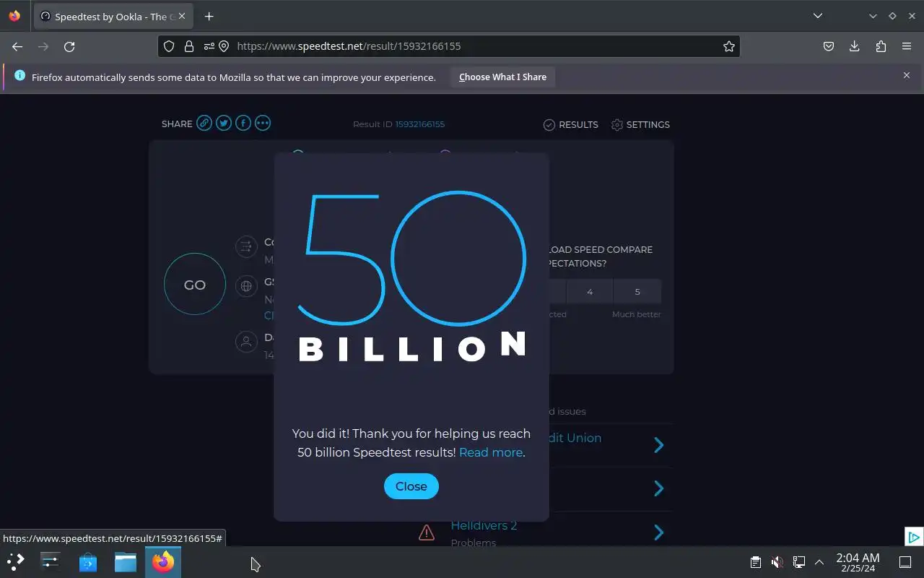Open site permissions icon in address bar
This screenshot has width=924, height=578.
pos(209,46)
